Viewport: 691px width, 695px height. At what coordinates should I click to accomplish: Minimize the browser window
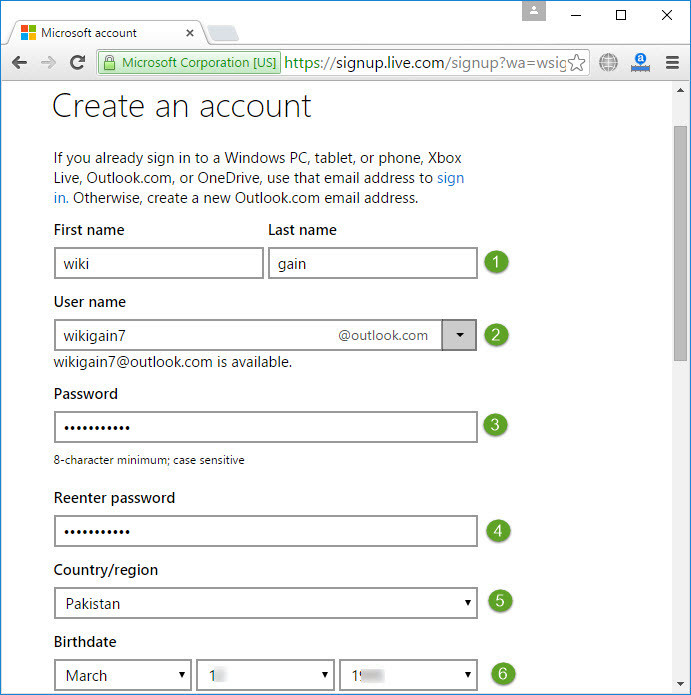coord(576,15)
